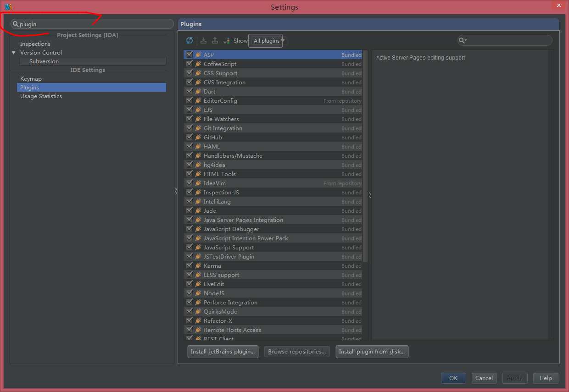This screenshot has width=569, height=392.
Task: Click the download plugin toolbar icon
Action: tap(203, 40)
